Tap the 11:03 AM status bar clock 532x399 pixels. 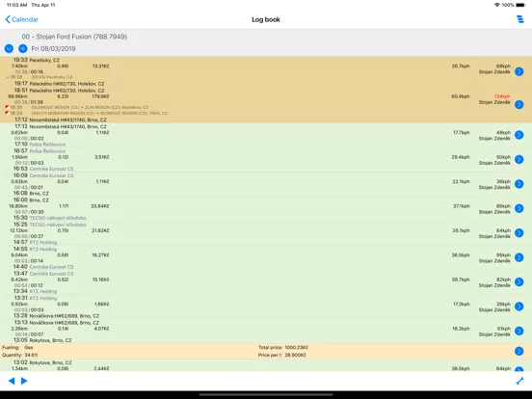coord(16,5)
